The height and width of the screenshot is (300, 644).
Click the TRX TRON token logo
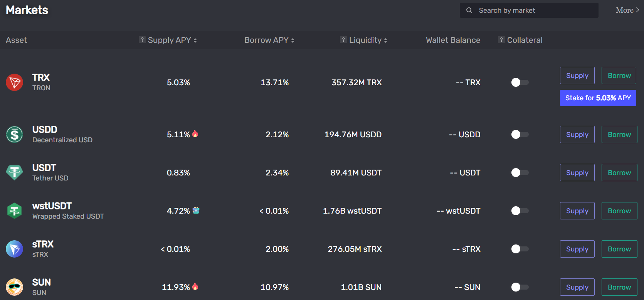click(14, 83)
